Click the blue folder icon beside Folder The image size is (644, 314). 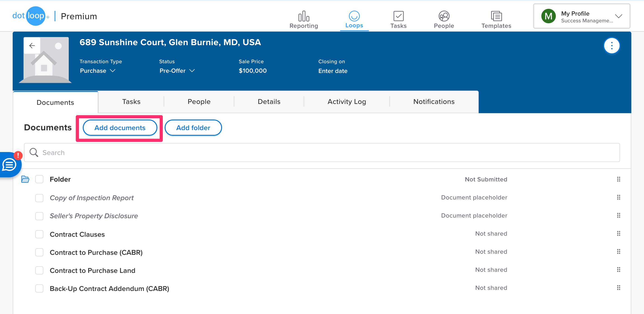(25, 179)
